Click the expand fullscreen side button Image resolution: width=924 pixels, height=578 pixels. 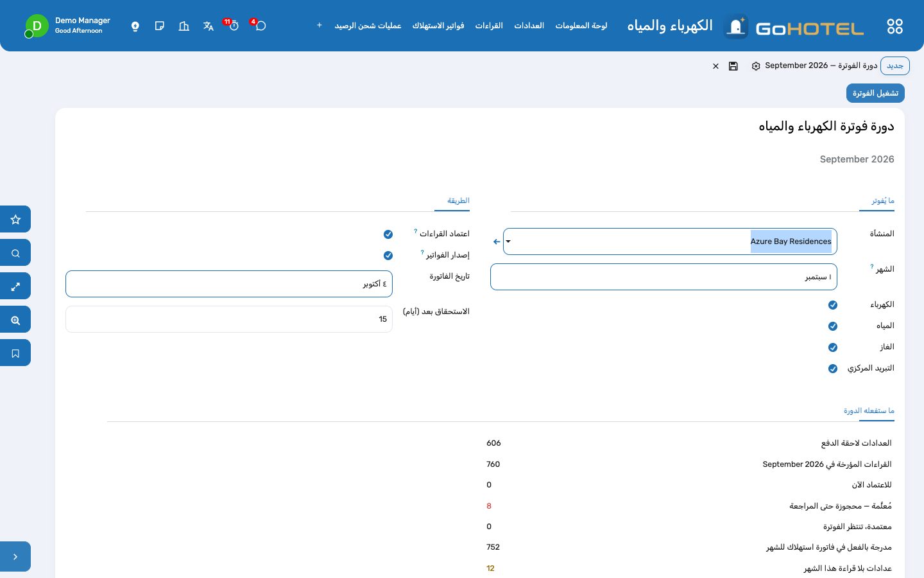click(15, 286)
